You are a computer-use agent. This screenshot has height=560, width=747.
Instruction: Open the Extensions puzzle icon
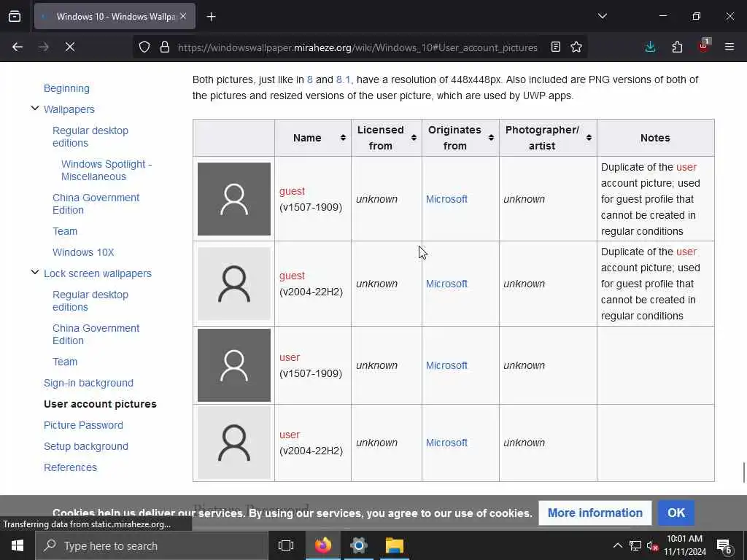[x=677, y=47]
